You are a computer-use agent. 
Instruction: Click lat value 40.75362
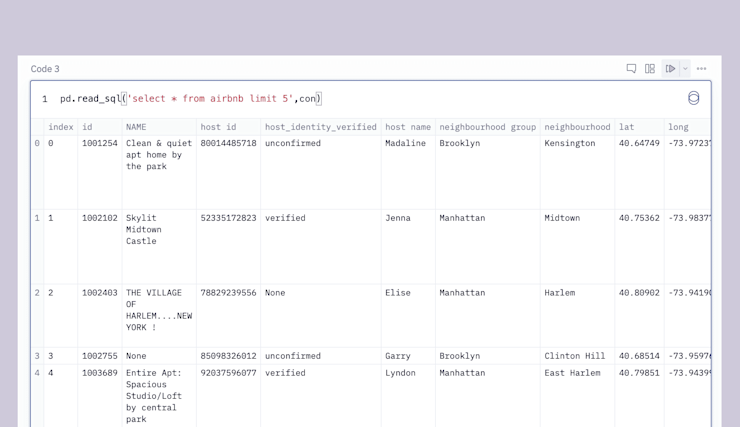point(639,218)
